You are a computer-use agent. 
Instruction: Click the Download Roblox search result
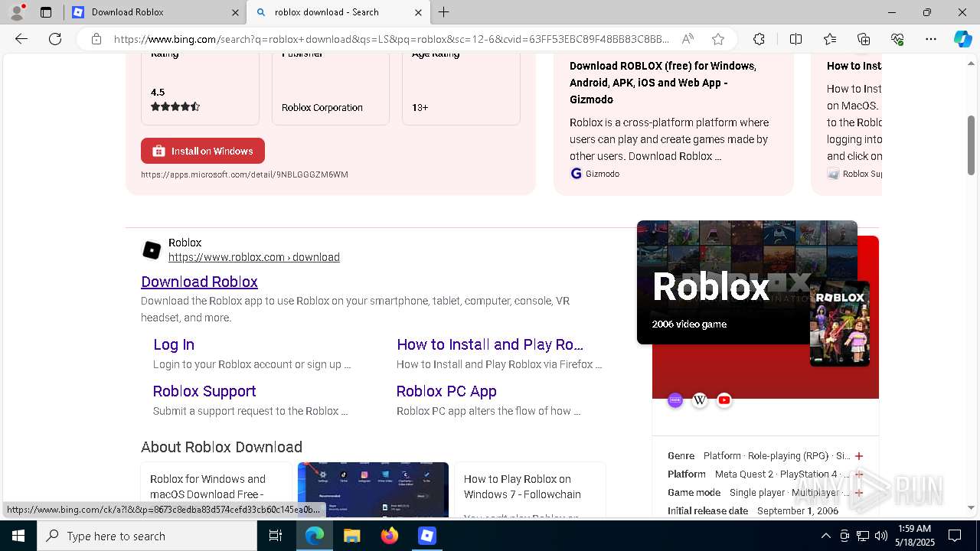pos(199,282)
